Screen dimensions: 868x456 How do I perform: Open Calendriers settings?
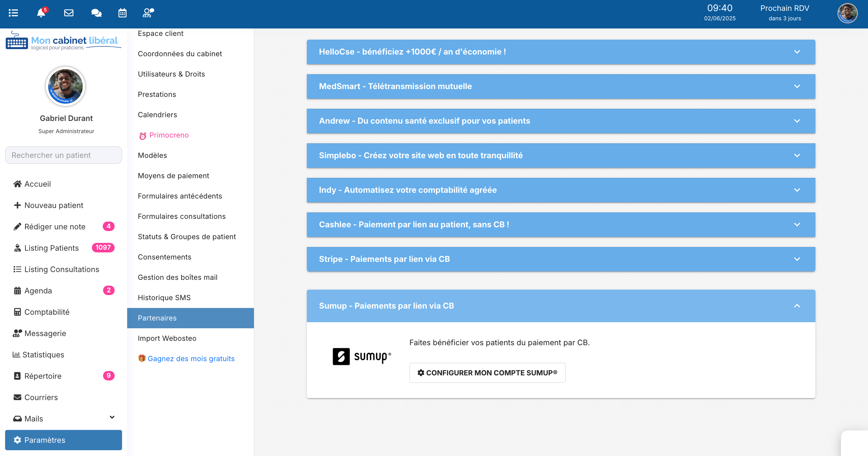tap(191, 115)
